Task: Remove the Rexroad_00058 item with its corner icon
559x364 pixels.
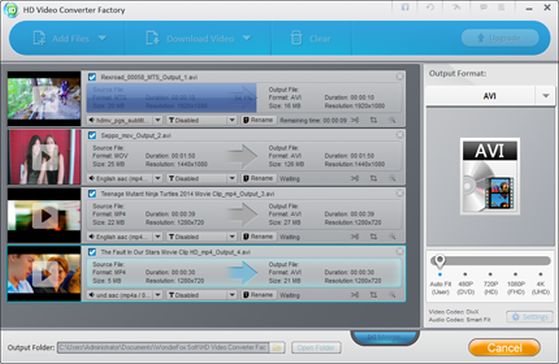Action: click(400, 76)
